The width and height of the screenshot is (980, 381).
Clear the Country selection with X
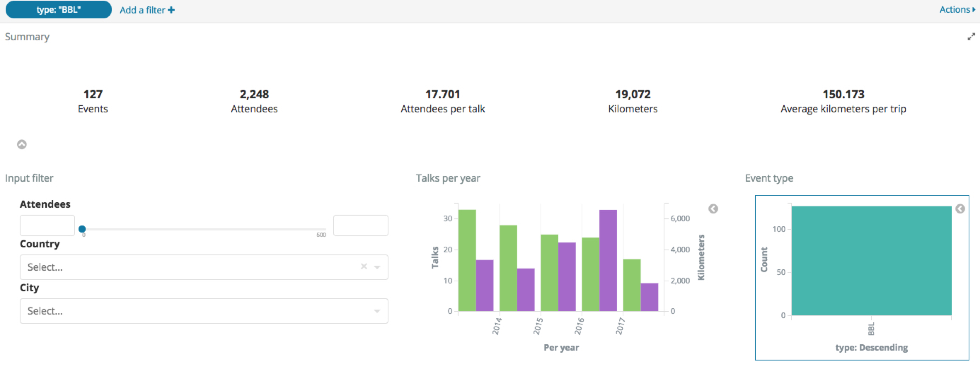[364, 266]
